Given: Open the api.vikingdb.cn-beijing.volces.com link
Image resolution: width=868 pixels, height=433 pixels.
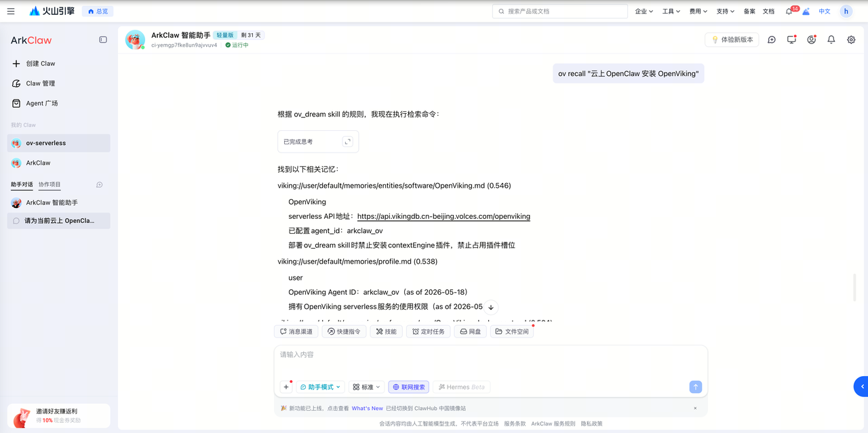Looking at the screenshot, I should coord(443,217).
